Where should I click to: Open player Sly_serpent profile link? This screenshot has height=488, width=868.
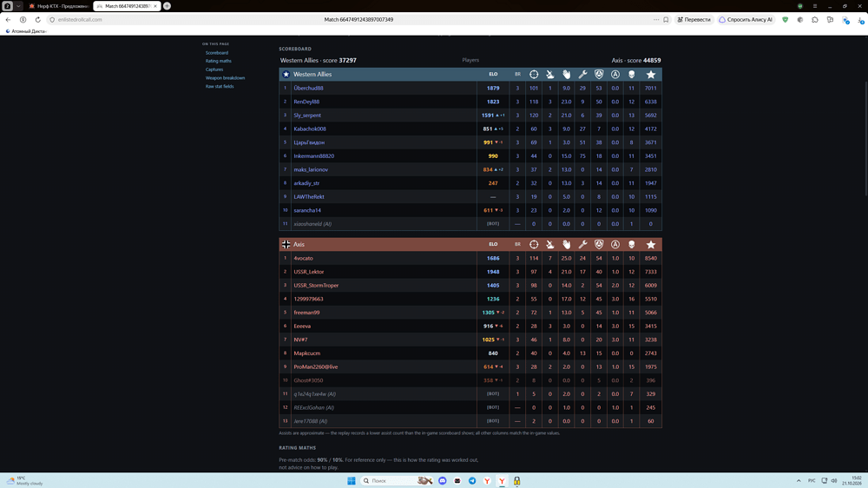307,115
